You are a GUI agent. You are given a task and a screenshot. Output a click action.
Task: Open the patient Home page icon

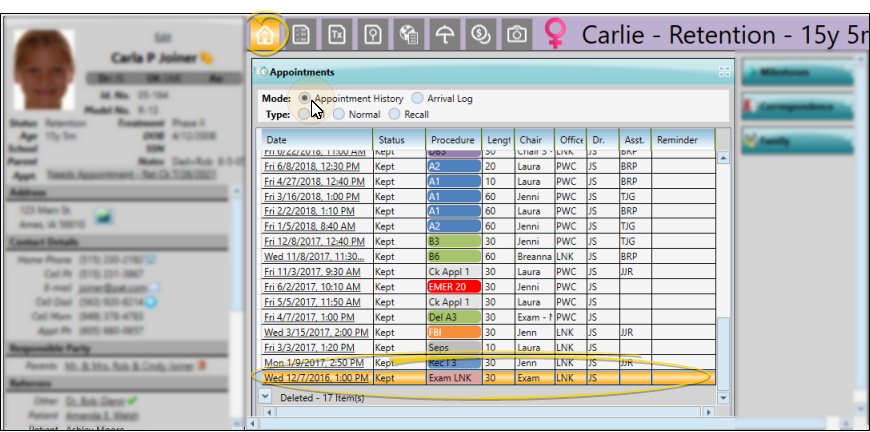click(x=265, y=34)
